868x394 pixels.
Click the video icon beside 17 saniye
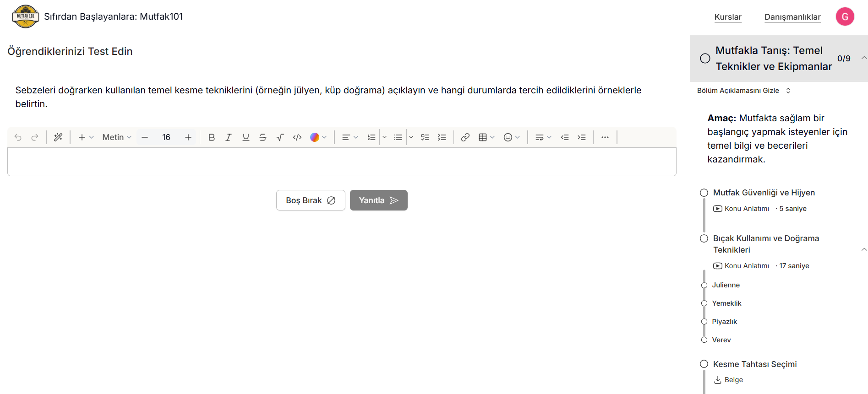point(718,266)
